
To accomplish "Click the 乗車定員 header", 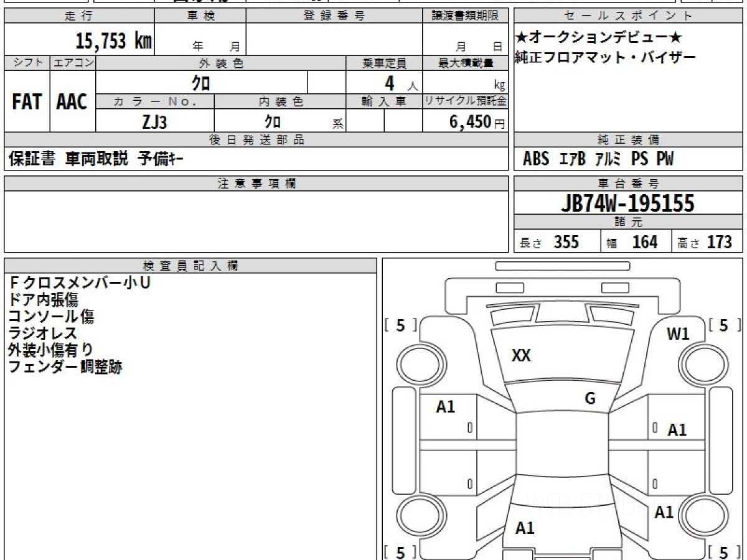I will (x=384, y=63).
